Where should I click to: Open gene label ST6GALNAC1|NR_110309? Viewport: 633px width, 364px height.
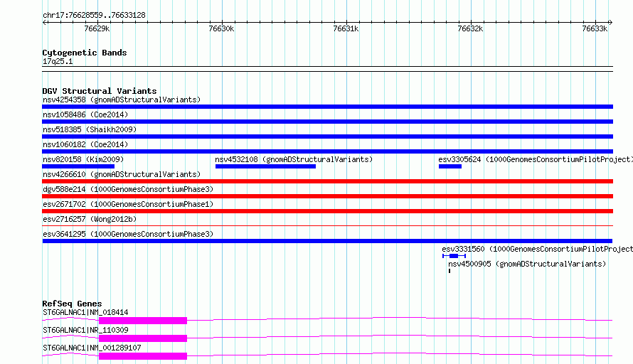(85, 330)
